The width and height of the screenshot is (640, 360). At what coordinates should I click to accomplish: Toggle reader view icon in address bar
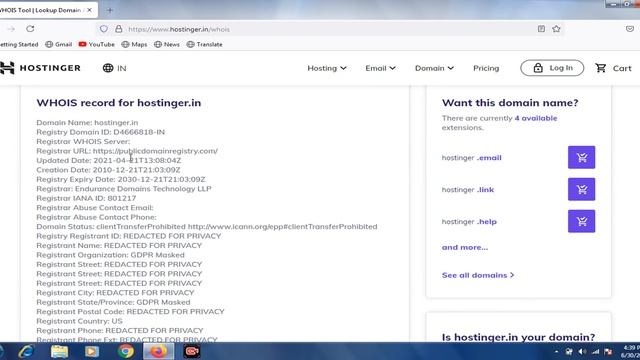pos(541,29)
